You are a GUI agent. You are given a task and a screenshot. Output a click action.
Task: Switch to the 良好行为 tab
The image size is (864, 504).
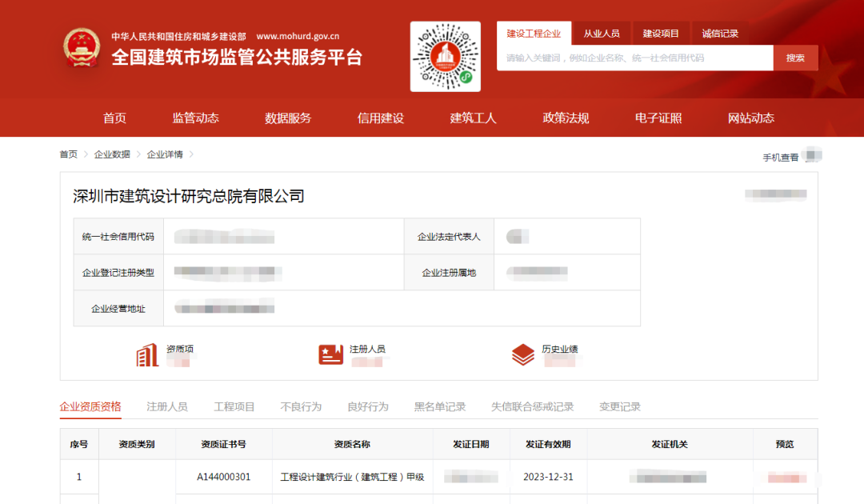[367, 406]
